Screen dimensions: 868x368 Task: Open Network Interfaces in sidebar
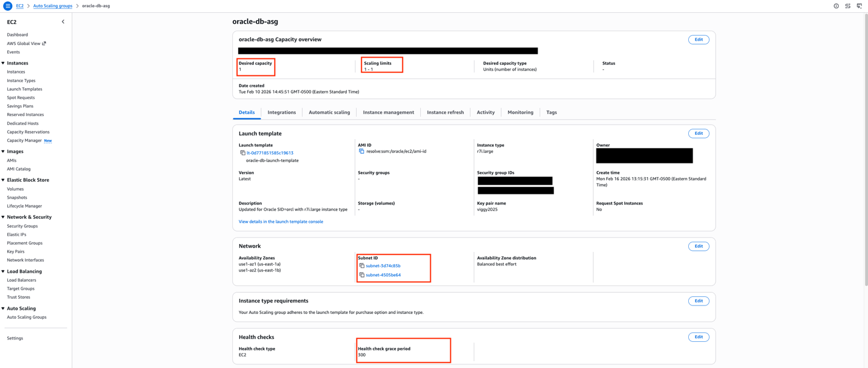26,261
